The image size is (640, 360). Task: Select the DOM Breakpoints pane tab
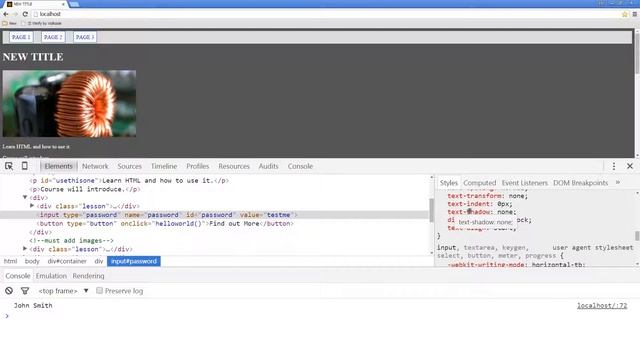(580, 183)
